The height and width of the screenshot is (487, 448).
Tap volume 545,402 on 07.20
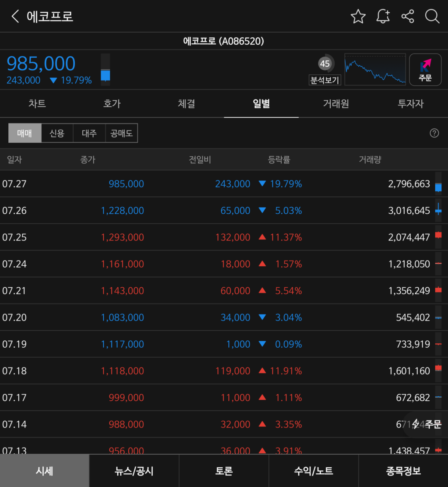coord(413,318)
